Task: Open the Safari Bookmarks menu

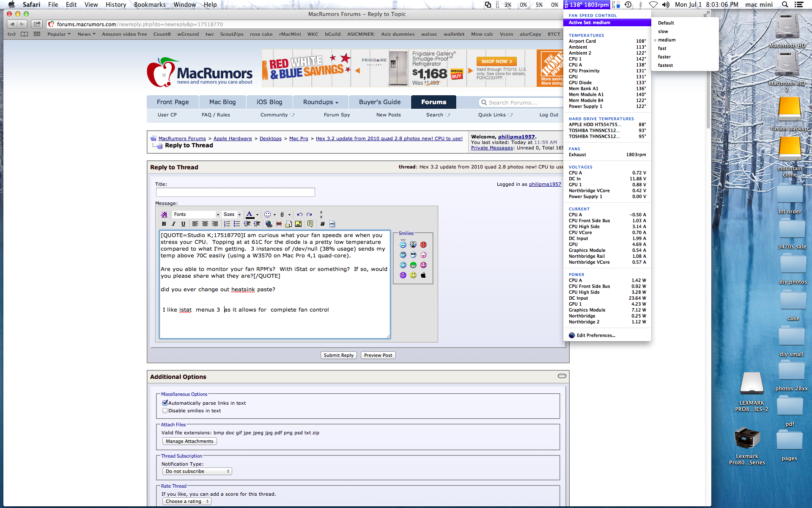Action: pyautogui.click(x=150, y=5)
